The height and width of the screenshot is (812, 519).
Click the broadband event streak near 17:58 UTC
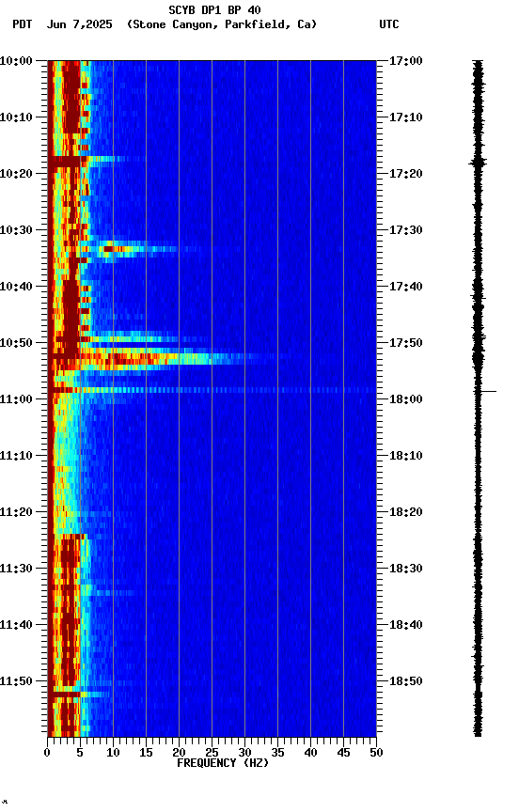(212, 390)
